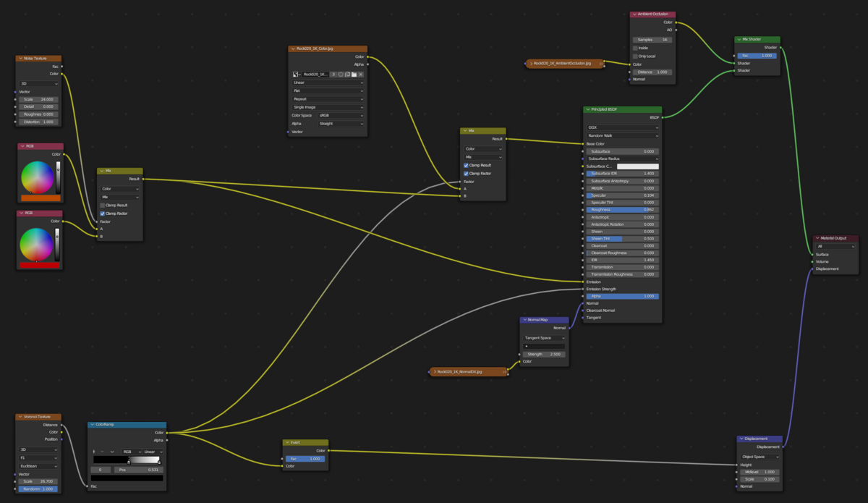Screen dimensions: 868x503
Task: Click the AO output socket of Ambient Occlusion
Action: [x=676, y=30]
